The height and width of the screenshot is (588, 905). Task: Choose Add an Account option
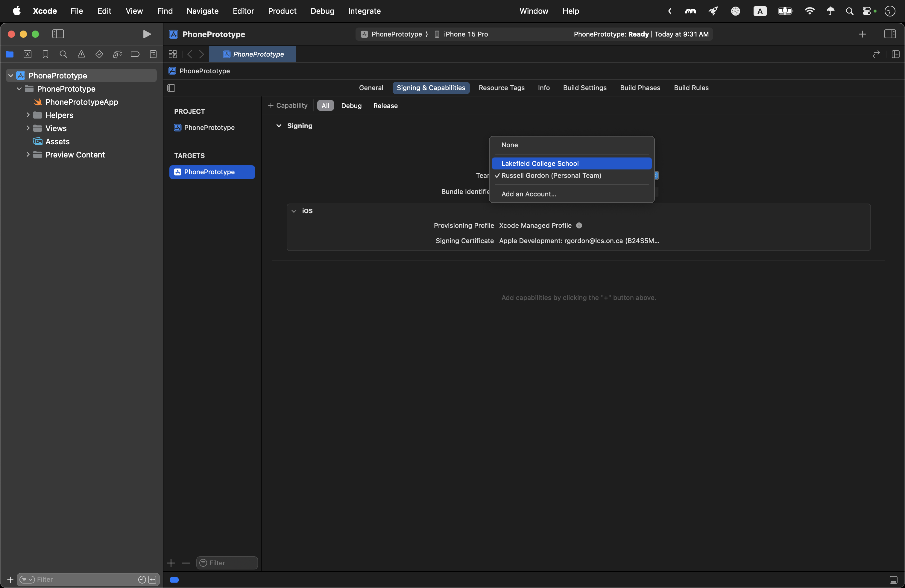529,194
